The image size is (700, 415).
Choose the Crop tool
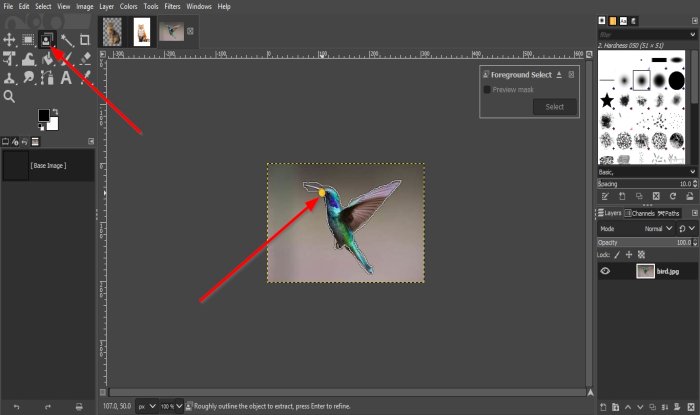[85, 40]
